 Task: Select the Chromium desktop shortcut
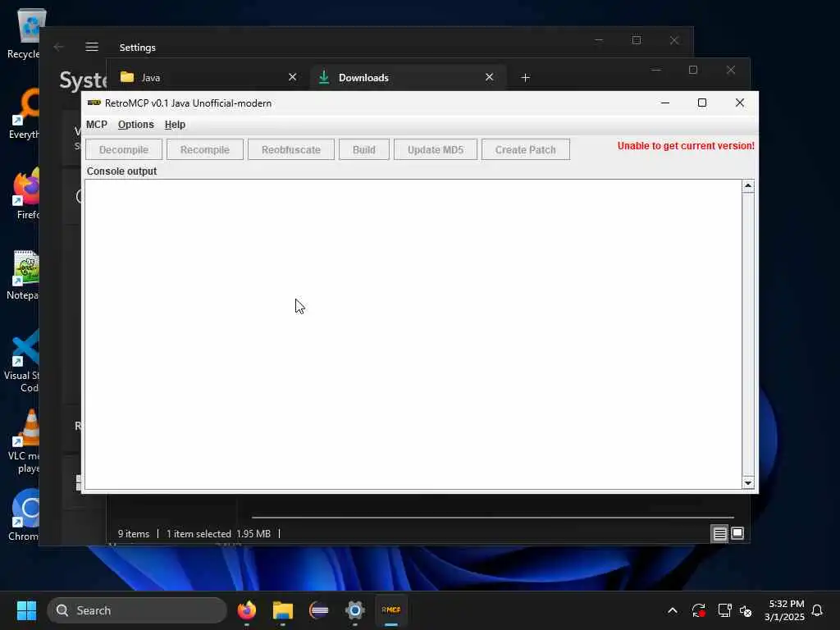[24, 515]
